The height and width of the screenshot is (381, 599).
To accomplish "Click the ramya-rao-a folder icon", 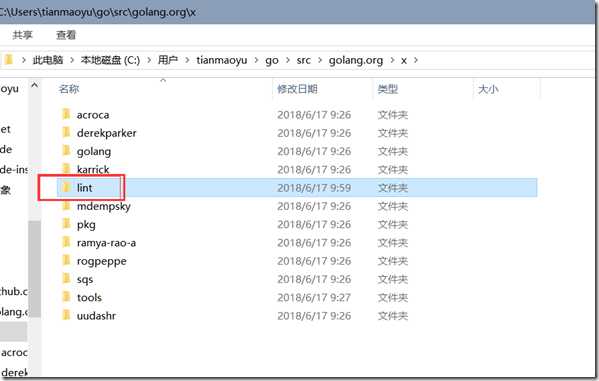I will click(66, 242).
